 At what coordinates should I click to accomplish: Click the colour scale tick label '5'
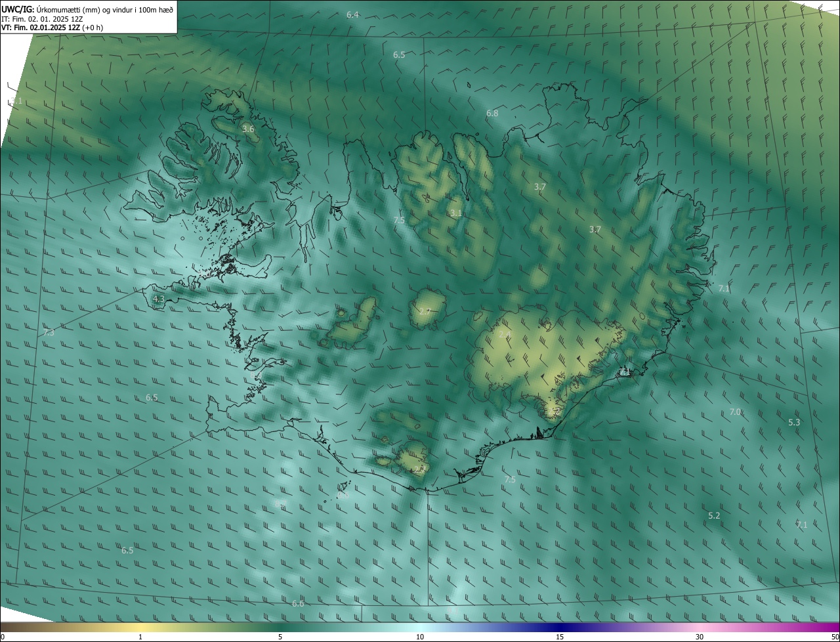point(280,637)
